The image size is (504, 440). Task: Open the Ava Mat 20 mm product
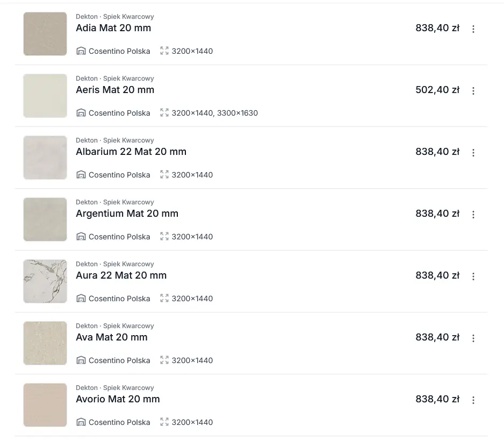coord(111,337)
